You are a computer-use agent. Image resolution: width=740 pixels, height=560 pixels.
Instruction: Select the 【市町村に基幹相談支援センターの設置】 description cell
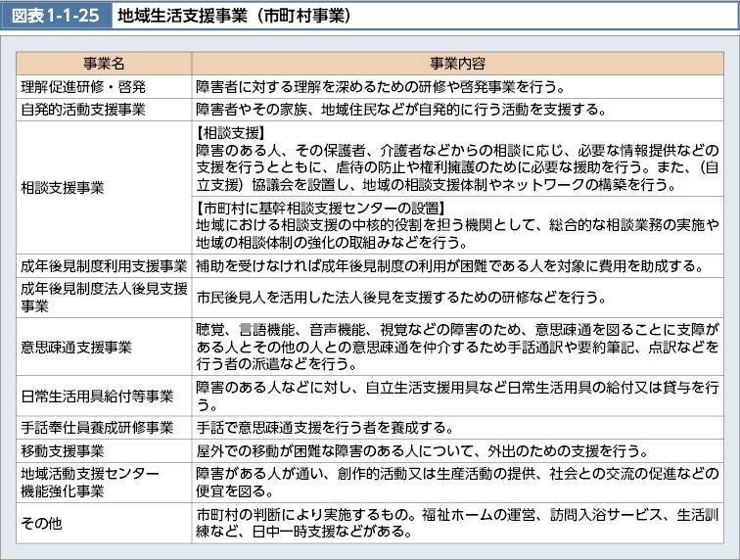coord(457,224)
